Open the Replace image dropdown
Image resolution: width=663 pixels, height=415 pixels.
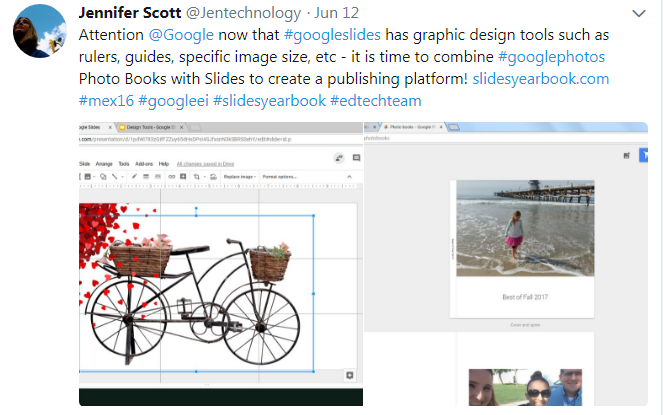point(240,177)
